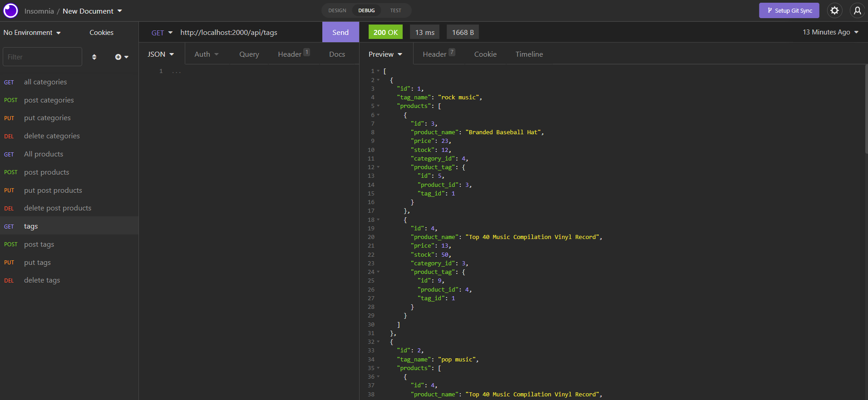
Task: Select 'delete categories' request
Action: (x=69, y=136)
